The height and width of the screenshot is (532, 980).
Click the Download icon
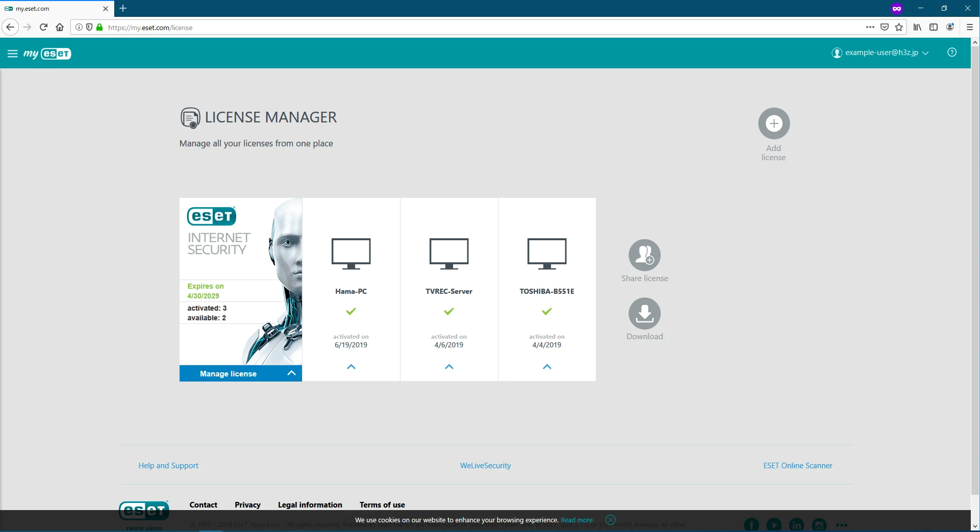[x=644, y=313]
